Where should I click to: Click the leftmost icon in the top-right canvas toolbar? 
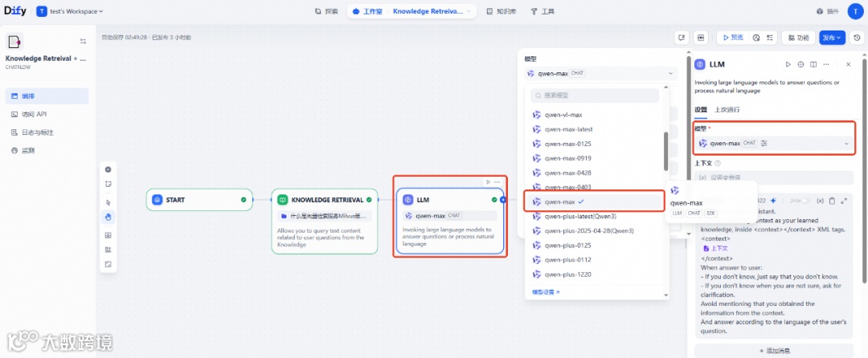682,38
